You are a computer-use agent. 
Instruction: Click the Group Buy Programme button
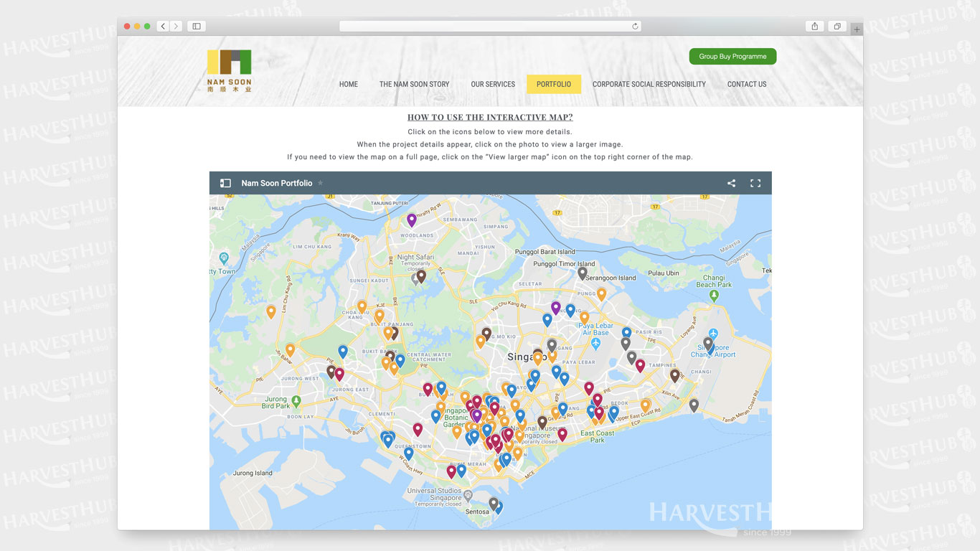point(732,56)
